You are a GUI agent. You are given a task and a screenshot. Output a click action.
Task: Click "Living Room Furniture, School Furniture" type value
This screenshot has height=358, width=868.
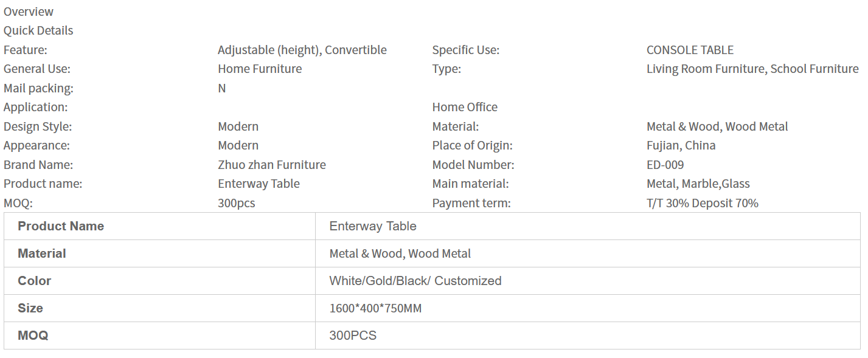click(752, 69)
